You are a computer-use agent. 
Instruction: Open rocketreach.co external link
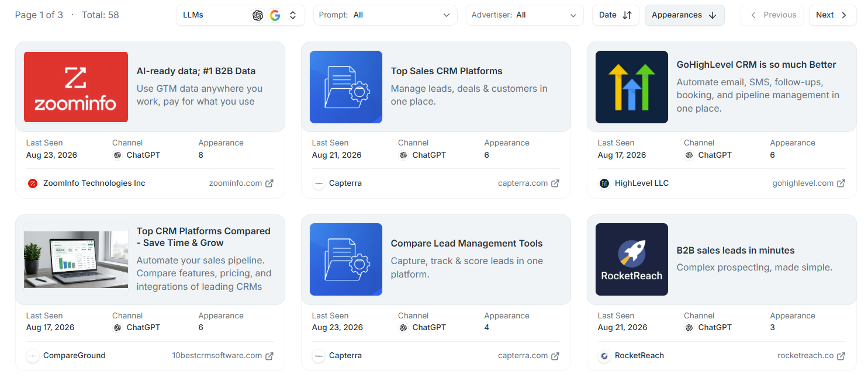coord(811,356)
